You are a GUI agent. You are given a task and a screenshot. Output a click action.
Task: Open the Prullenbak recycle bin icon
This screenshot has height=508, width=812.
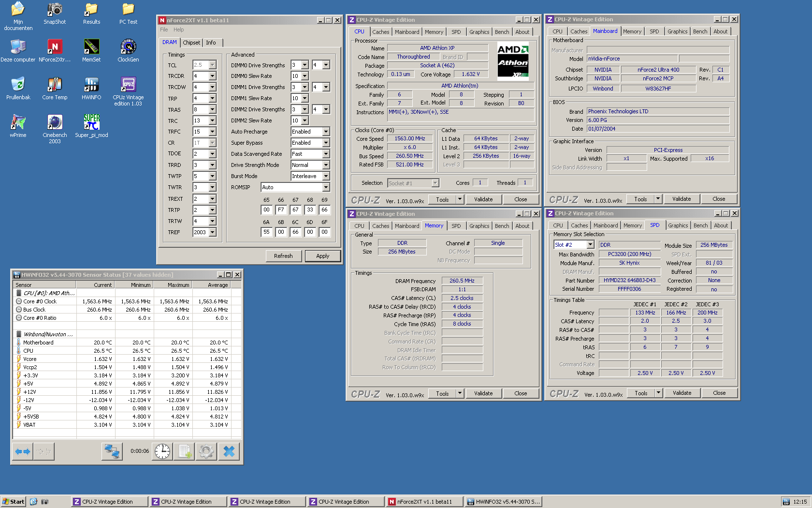coord(18,89)
